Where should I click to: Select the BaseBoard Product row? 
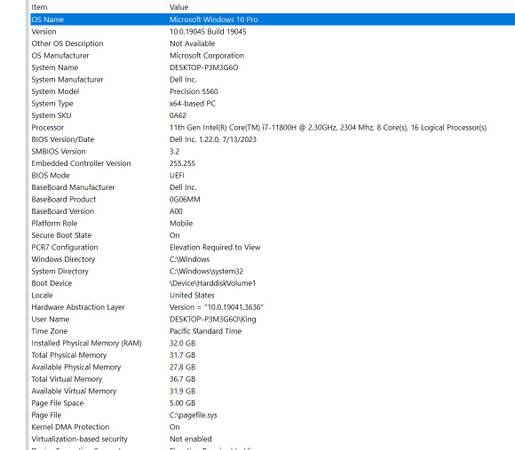(x=272, y=200)
